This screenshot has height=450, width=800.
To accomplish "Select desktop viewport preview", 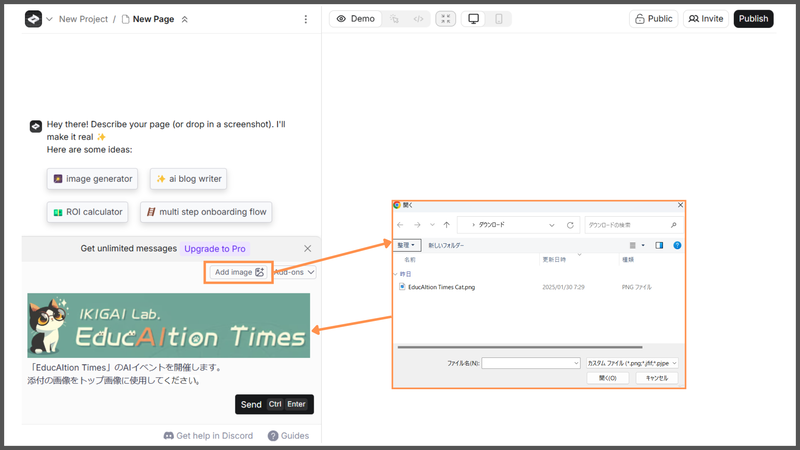I will (473, 19).
